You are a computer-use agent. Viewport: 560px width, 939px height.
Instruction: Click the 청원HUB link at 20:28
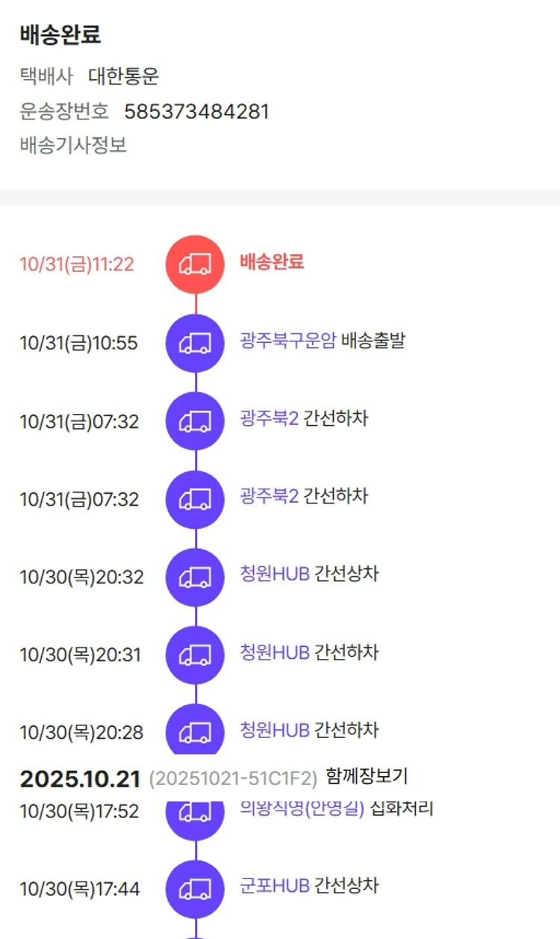(x=275, y=730)
